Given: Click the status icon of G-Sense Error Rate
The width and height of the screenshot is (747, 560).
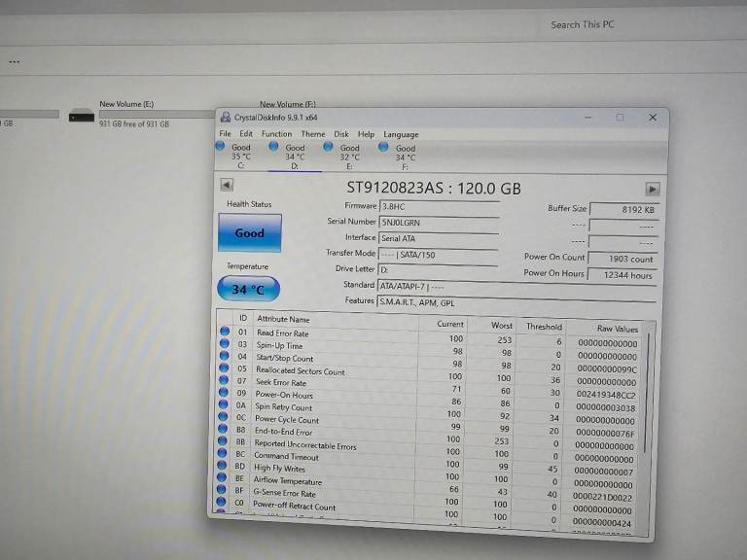Looking at the screenshot, I should [222, 490].
